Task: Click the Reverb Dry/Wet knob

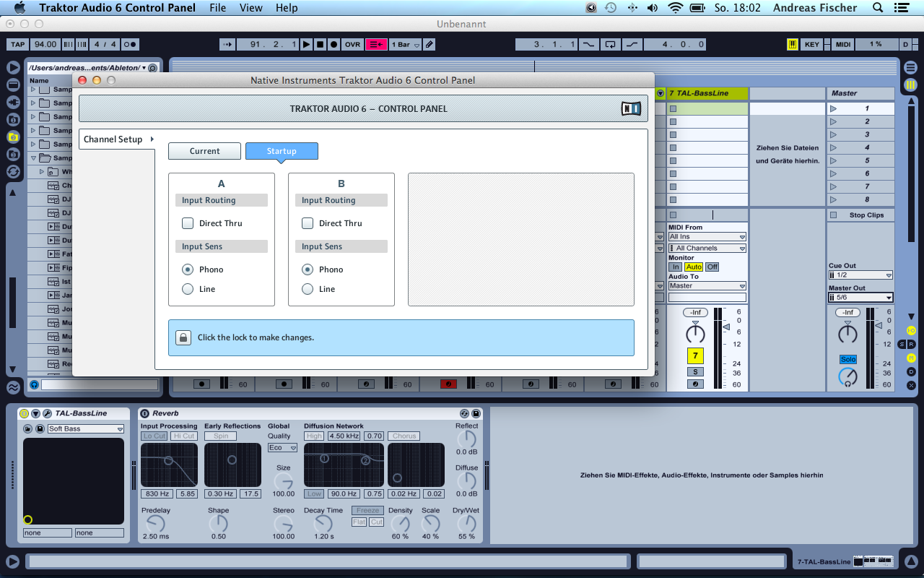Action: (x=467, y=523)
